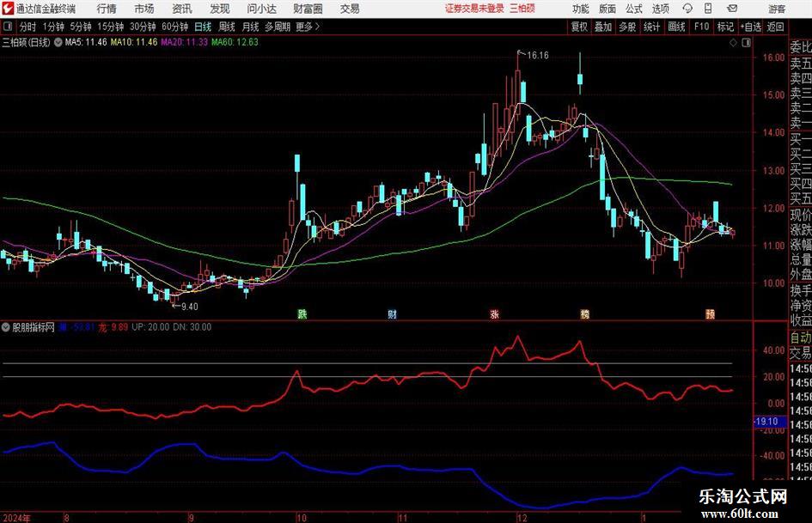Click the green 跌 event marker
Image resolution: width=812 pixels, height=523 pixels.
302,313
